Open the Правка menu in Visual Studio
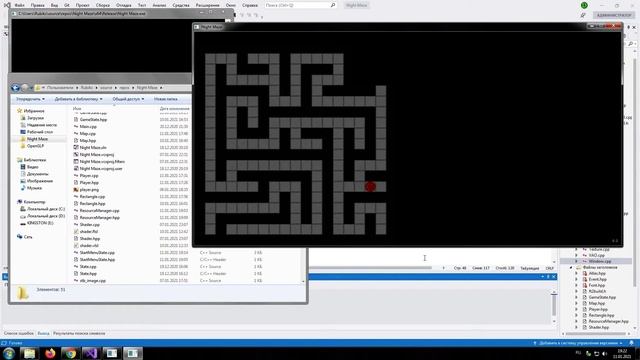Image resolution: width=640 pixels, height=360 pixels. pos(37,5)
